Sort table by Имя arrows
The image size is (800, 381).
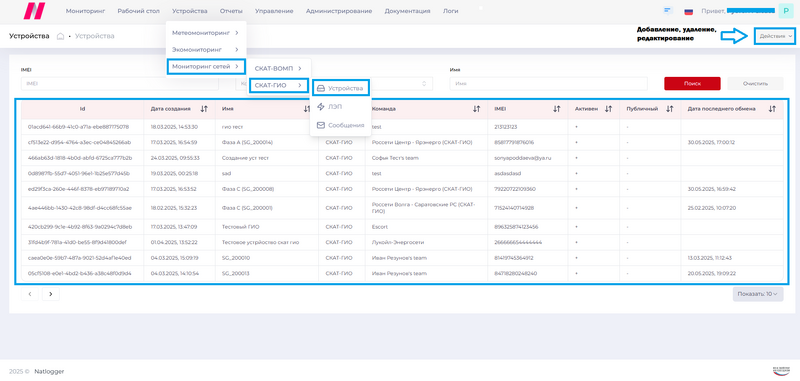click(307, 109)
